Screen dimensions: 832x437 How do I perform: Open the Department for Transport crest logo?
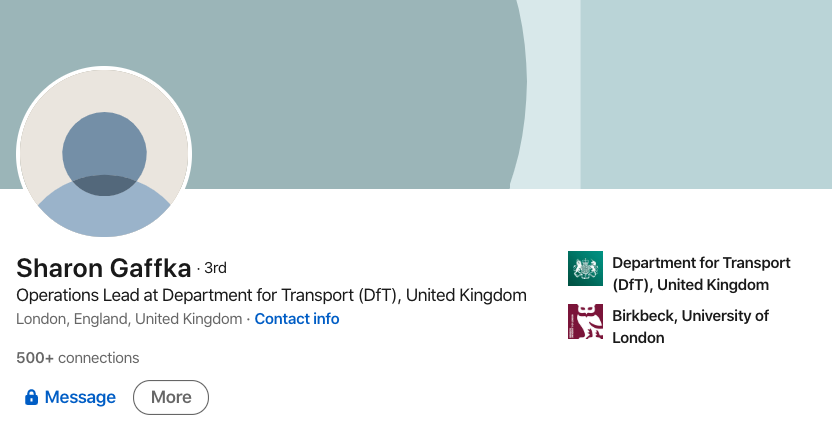585,268
